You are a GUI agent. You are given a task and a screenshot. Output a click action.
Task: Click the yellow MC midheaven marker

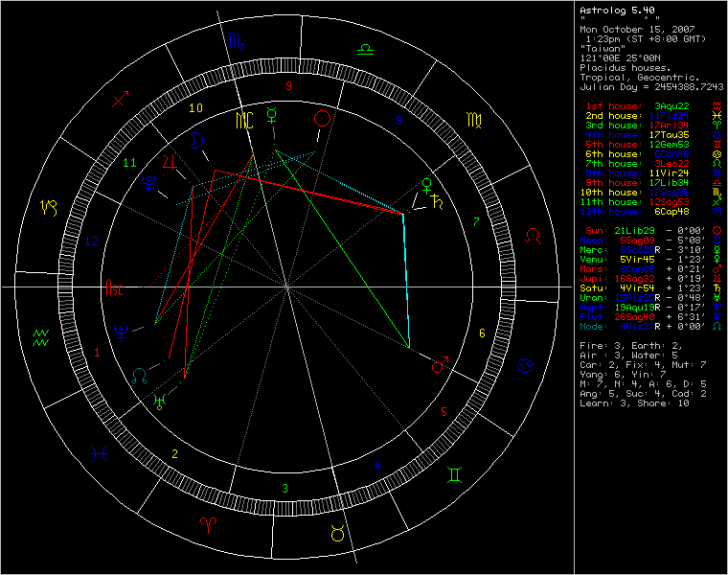tap(245, 120)
